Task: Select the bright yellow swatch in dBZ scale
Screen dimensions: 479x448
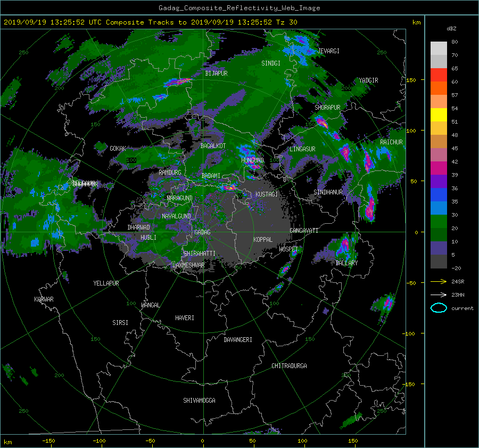Action: (x=439, y=115)
